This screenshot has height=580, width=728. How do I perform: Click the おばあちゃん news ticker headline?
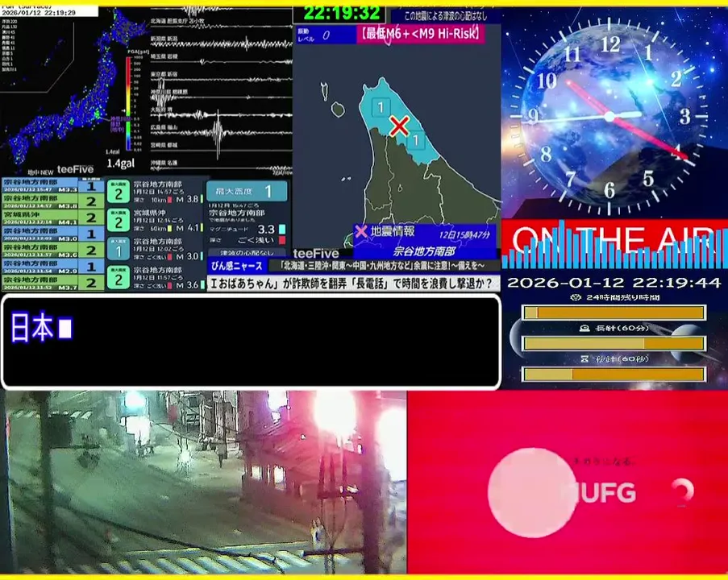tap(353, 283)
